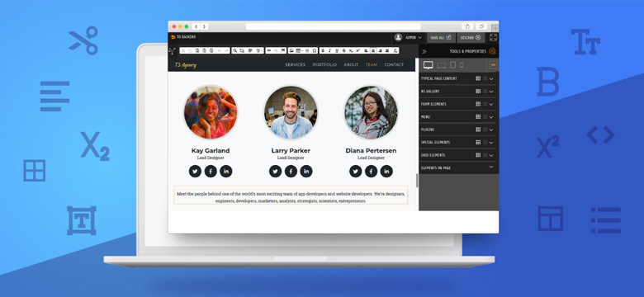Click Diana Petersen's LinkedIn icon
This screenshot has height=297, width=644.
(x=386, y=171)
